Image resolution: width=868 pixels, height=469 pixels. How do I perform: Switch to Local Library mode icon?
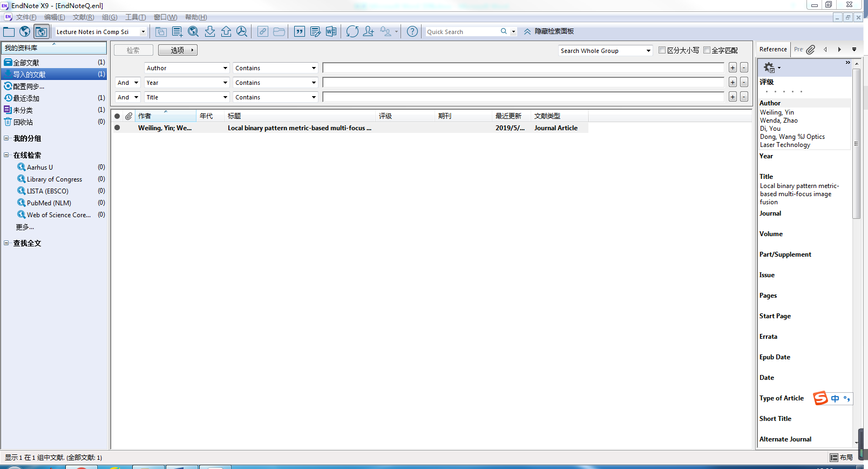(9, 32)
